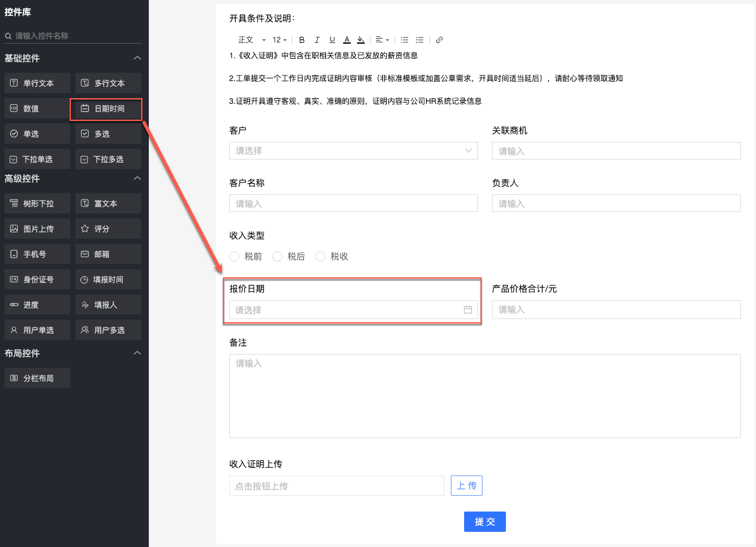Apply ordered numbered list formatting

(420, 40)
